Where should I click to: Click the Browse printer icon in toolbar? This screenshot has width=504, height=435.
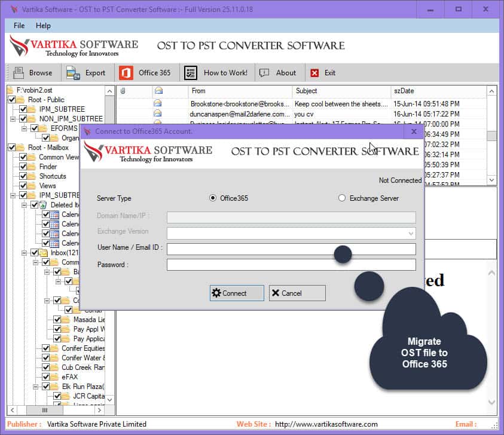click(19, 73)
